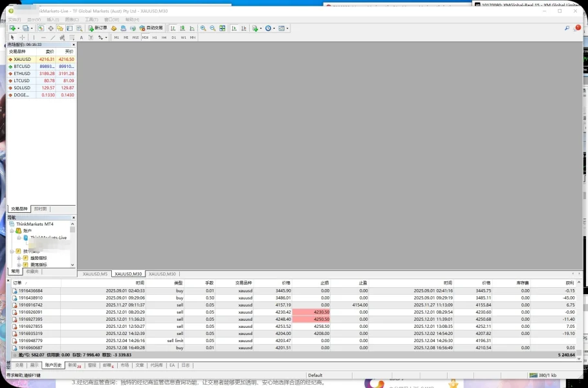
Task: Select the Equidistant Channel tool
Action: pos(62,38)
